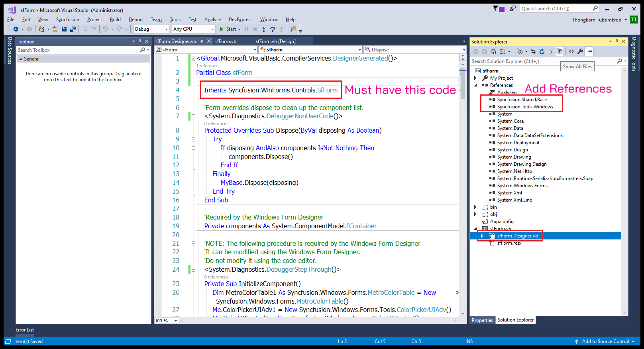
Task: Toggle the Preview Selected Items button
Action: (589, 51)
